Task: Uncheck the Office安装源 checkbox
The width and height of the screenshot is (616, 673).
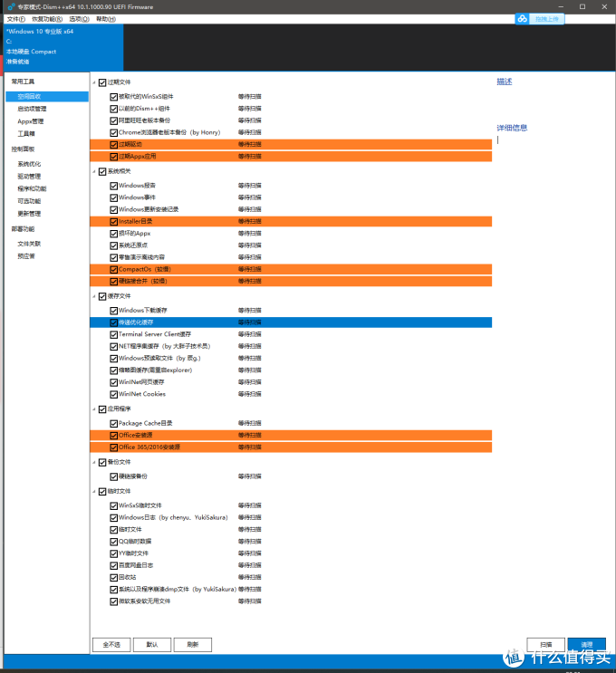Action: (x=114, y=436)
